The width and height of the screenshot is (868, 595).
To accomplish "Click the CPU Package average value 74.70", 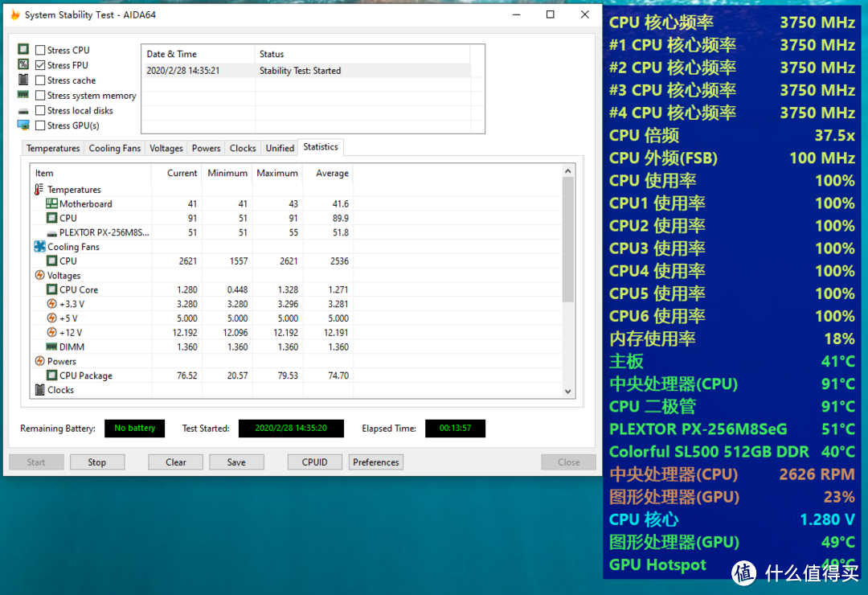I will click(338, 375).
